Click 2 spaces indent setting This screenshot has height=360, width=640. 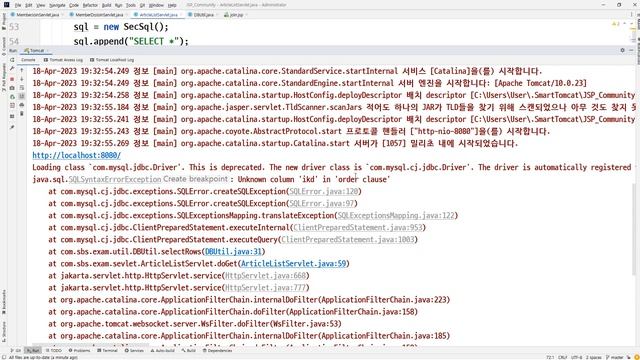[594, 358]
